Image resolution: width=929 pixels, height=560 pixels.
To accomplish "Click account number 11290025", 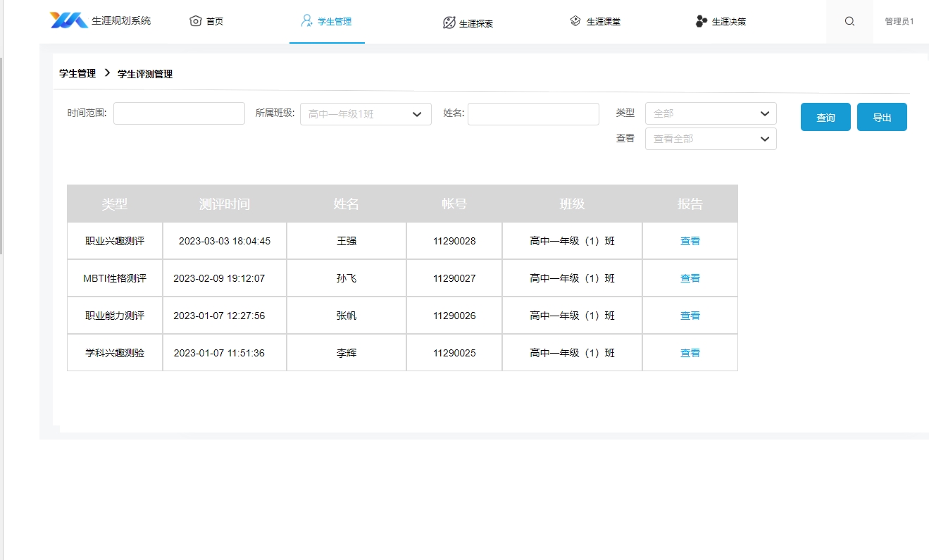I will pos(454,353).
